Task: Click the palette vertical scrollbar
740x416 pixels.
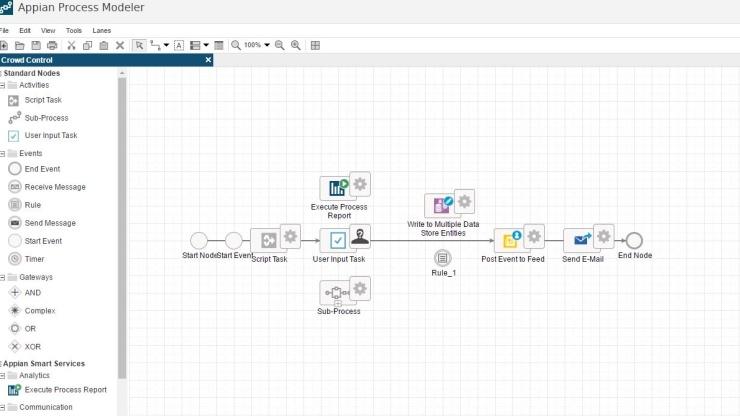Action: click(122, 228)
